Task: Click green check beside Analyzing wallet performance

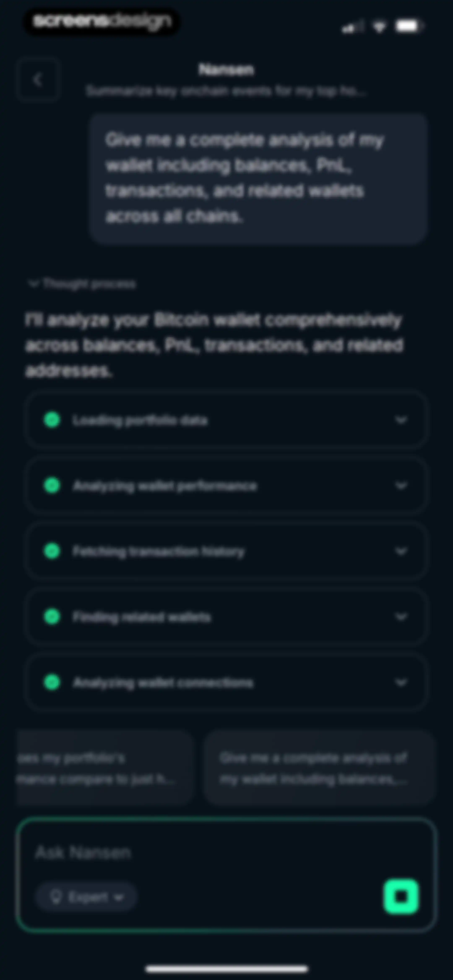Action: click(x=52, y=485)
